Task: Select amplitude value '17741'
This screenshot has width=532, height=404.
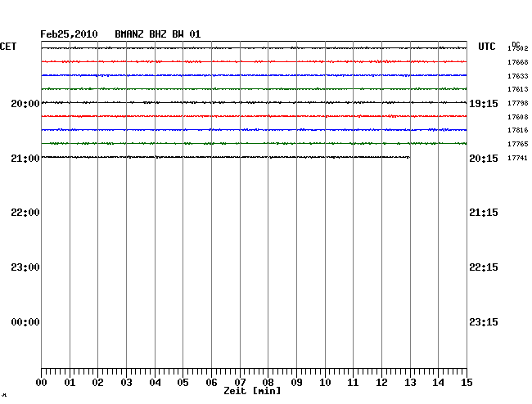Action: click(x=518, y=158)
